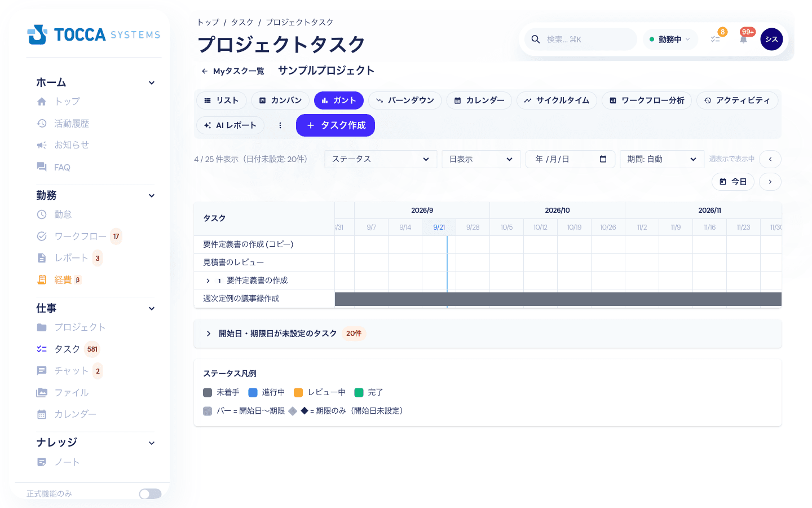Collapse the ホーム sidebar section

(x=152, y=83)
